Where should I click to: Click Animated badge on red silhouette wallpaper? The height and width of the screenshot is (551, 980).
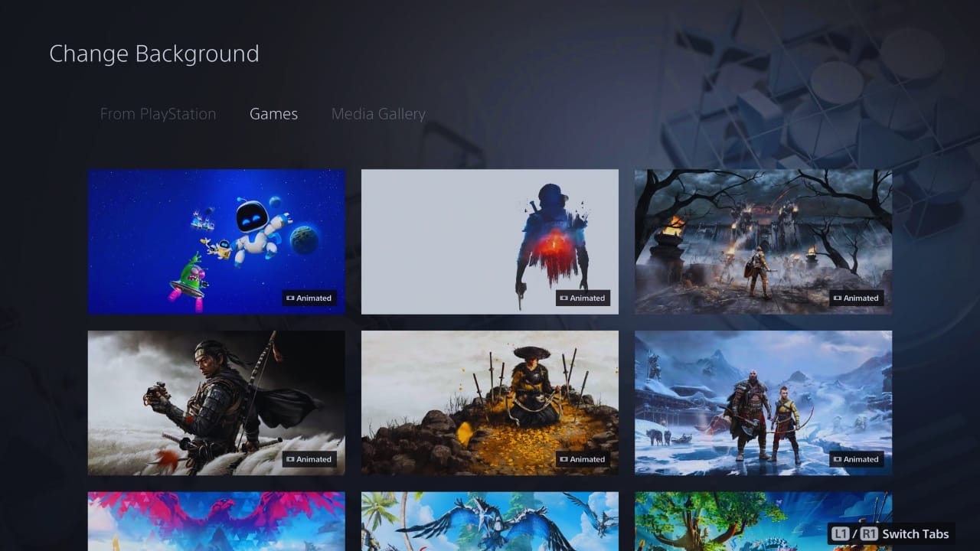tap(583, 298)
